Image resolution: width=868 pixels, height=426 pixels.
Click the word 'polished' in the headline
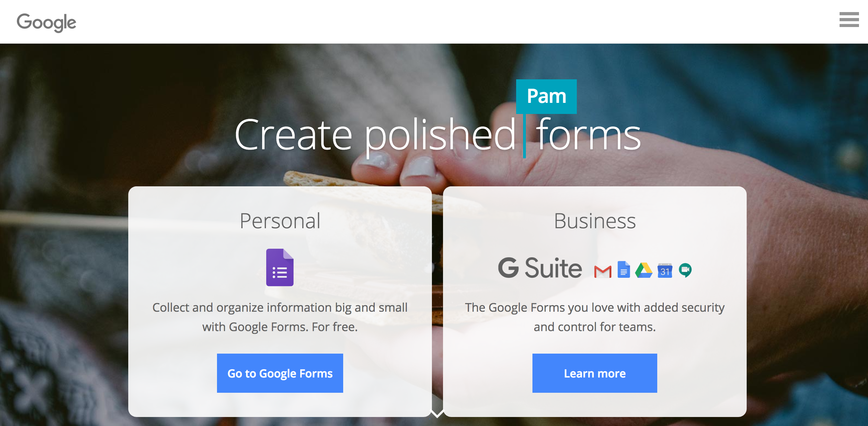pyautogui.click(x=440, y=135)
